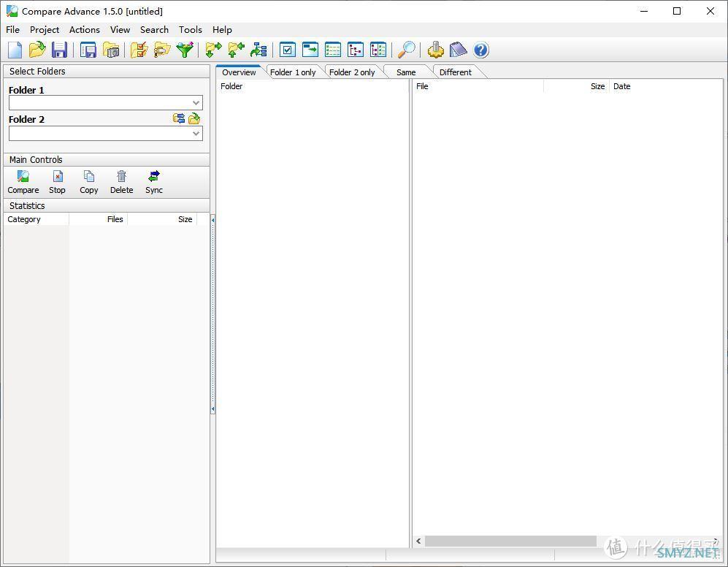The height and width of the screenshot is (567, 728).
Task: Click the browse folder icon above Folder 2
Action: click(x=194, y=118)
